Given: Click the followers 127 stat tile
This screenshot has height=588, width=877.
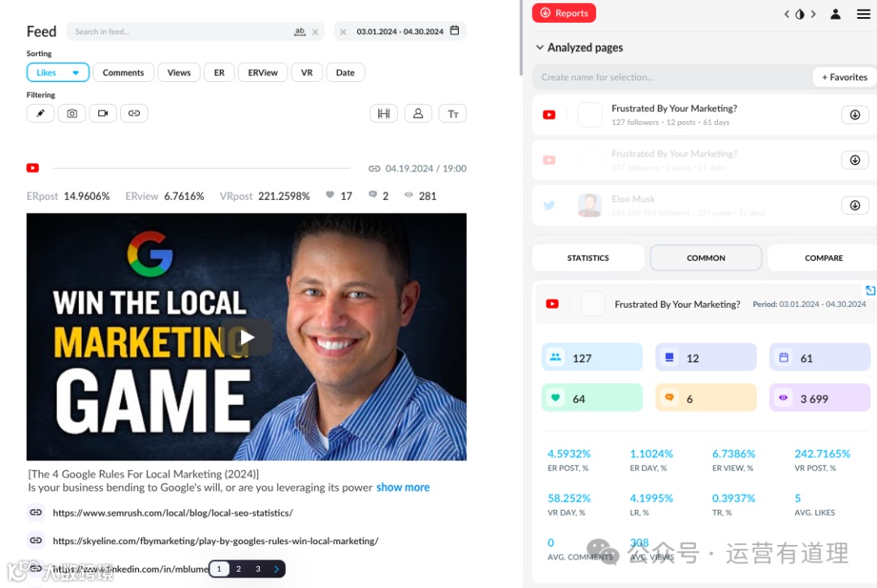Looking at the screenshot, I should pos(592,357).
